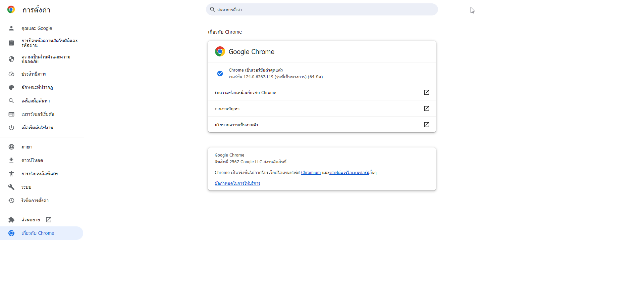Open the appearance palette icon ลักษณะที่ปรากฏ
The image size is (644, 306).
pos(11,87)
